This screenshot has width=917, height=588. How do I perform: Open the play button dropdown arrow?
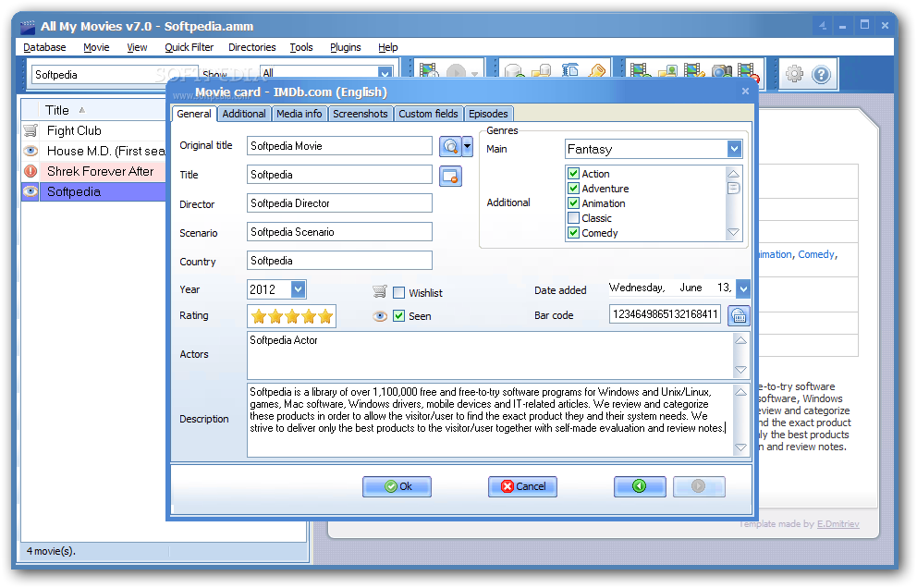pos(474,74)
